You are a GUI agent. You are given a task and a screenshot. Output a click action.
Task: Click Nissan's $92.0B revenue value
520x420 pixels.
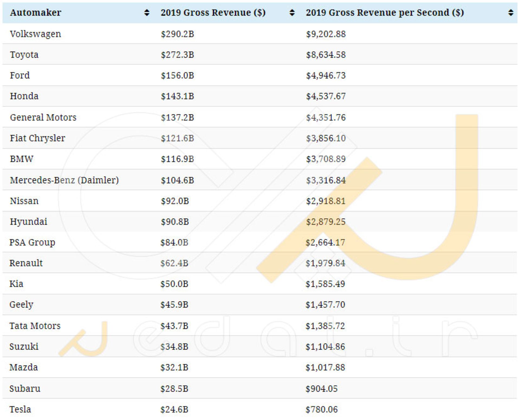[175, 201]
